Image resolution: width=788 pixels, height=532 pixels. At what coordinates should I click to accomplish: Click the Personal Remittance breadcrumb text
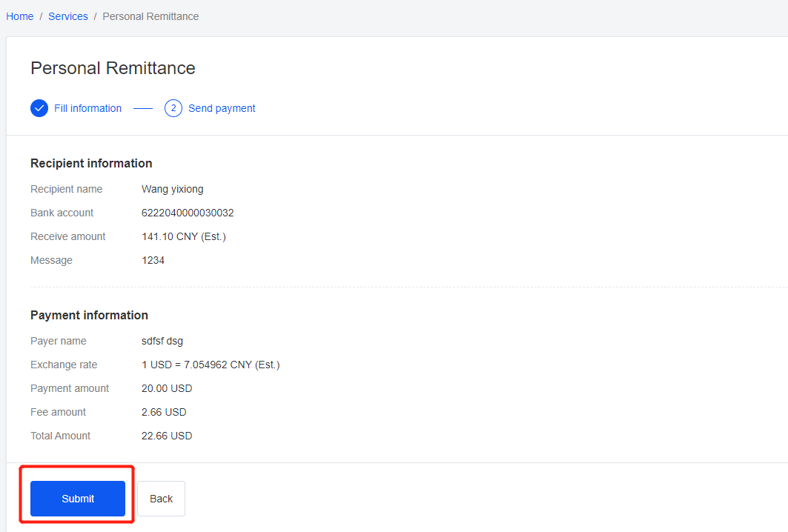click(150, 16)
